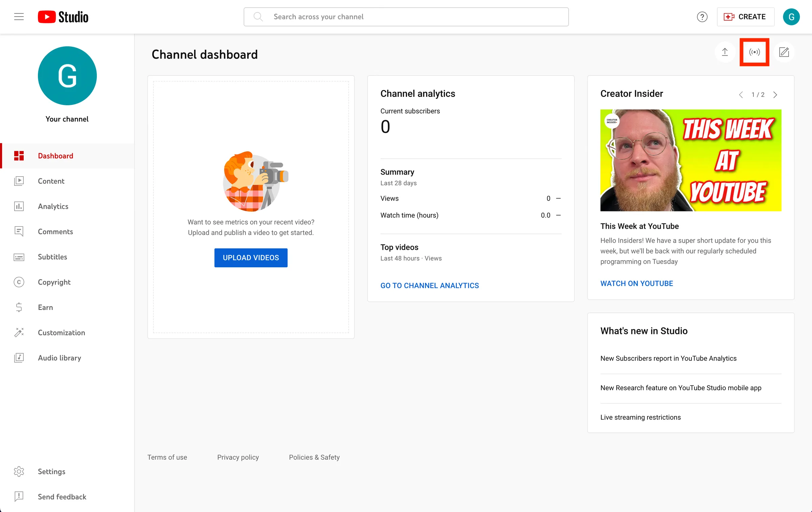Open Your channel profile picture

(67, 76)
